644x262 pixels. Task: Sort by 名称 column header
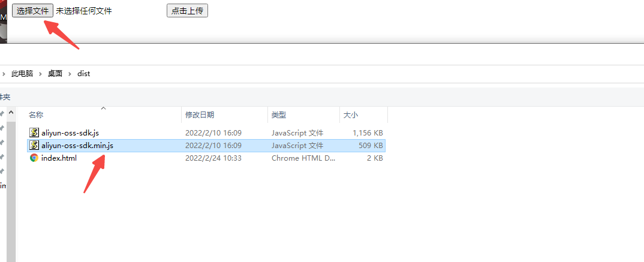point(36,115)
